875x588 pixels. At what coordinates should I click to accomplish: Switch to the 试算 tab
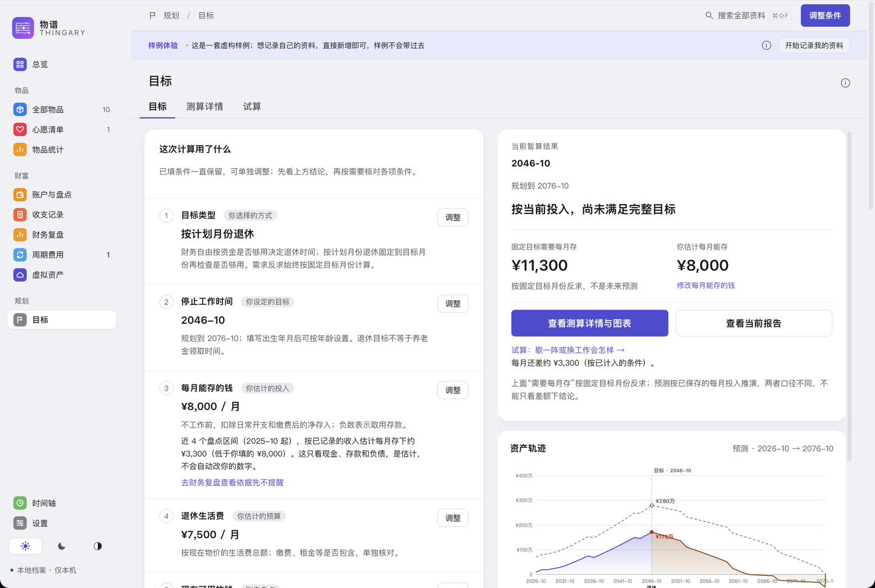(252, 107)
